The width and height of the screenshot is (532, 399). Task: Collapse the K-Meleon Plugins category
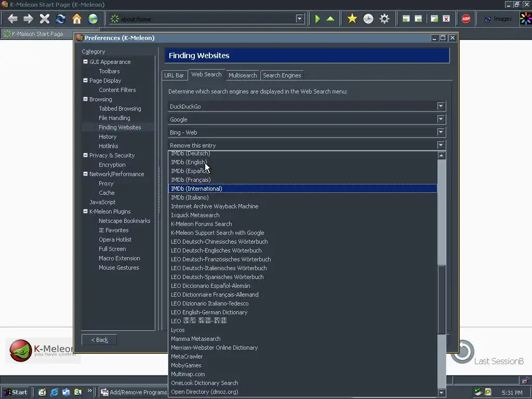(86, 211)
